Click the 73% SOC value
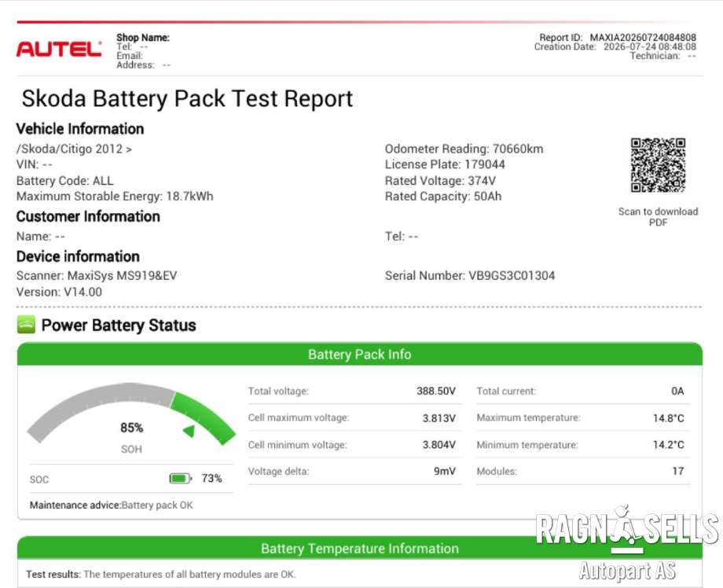723x588 pixels. coord(211,478)
